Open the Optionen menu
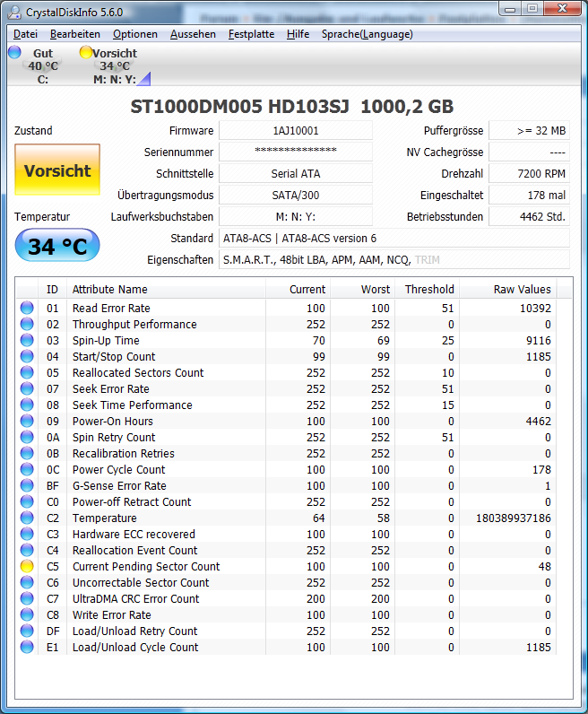This screenshot has height=714, width=588. (135, 34)
